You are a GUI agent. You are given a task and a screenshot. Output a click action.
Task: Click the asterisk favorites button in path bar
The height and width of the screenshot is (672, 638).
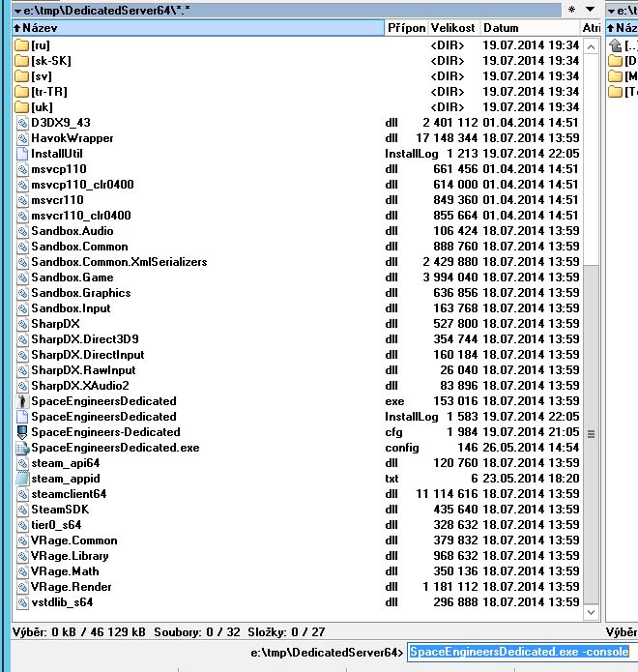[x=571, y=10]
